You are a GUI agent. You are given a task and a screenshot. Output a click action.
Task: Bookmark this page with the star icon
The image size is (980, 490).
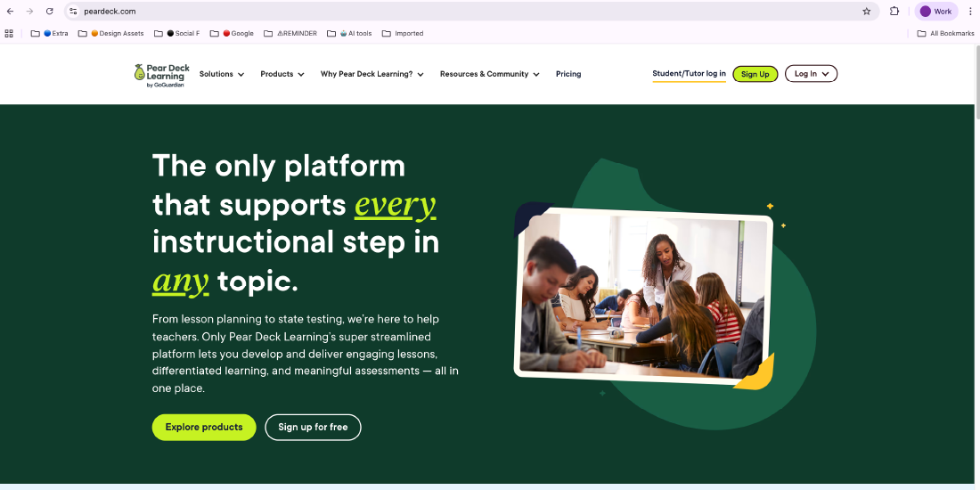(866, 12)
